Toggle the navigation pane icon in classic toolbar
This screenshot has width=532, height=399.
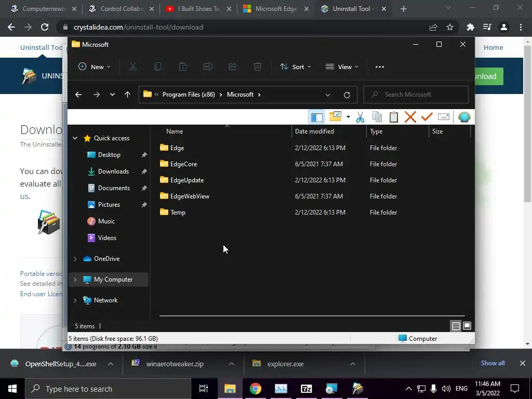[x=316, y=117]
